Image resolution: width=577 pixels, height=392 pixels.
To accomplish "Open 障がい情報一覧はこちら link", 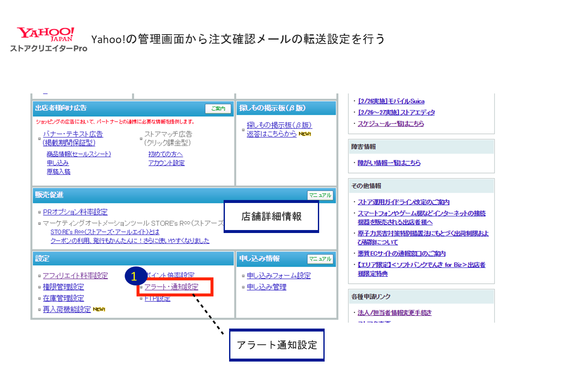I will [389, 163].
